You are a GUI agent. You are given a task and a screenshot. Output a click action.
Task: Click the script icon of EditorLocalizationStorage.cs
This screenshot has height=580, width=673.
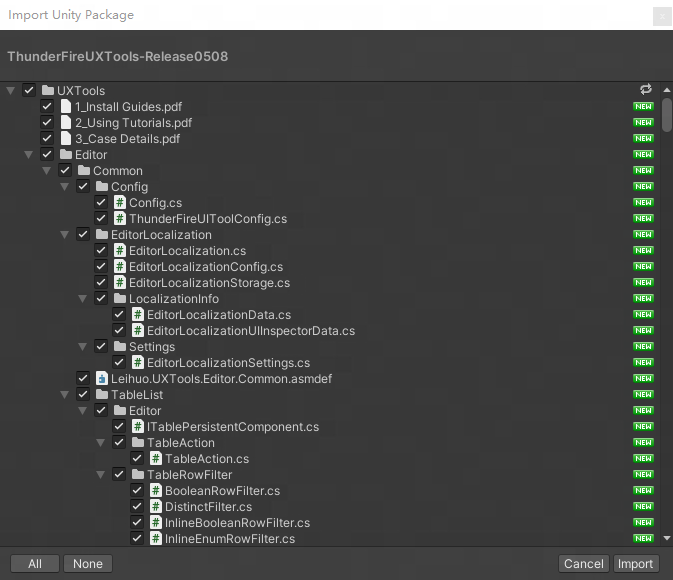pos(120,282)
